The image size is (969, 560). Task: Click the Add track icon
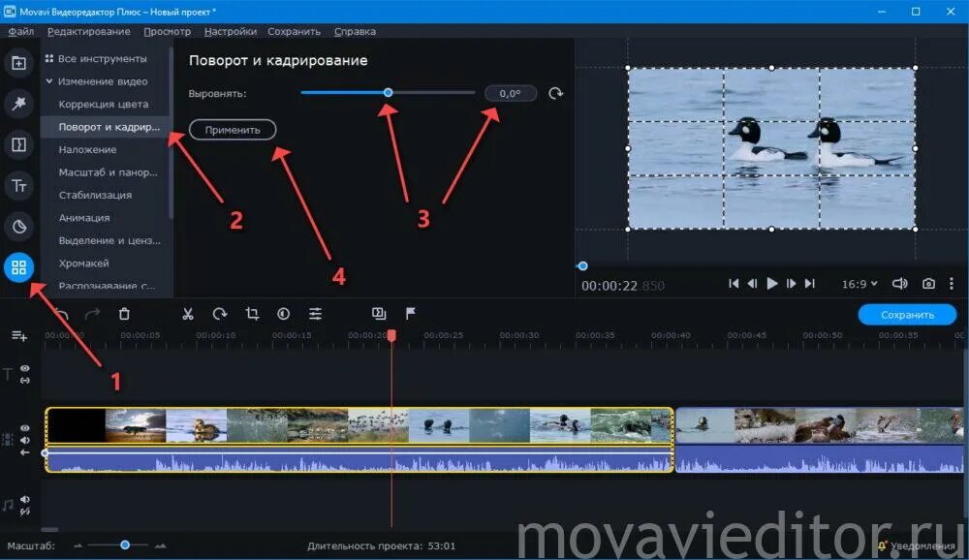[x=19, y=335]
